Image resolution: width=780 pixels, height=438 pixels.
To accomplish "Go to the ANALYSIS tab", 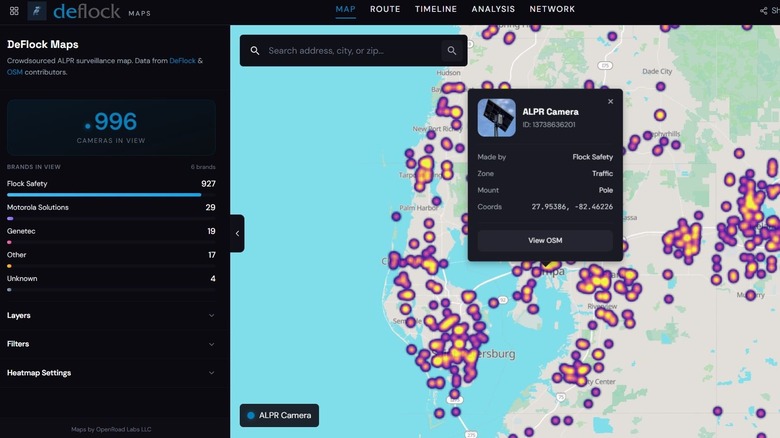I will pos(493,9).
